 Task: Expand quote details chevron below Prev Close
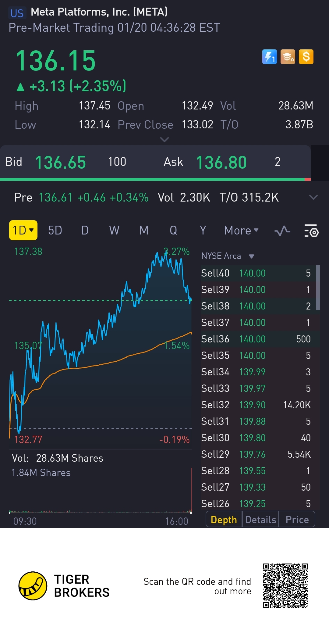164,140
